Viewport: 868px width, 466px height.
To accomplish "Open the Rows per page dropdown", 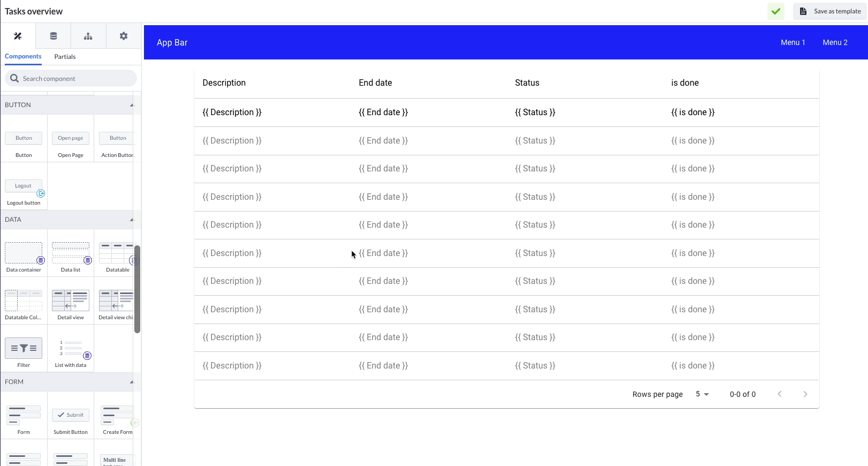I will [702, 394].
